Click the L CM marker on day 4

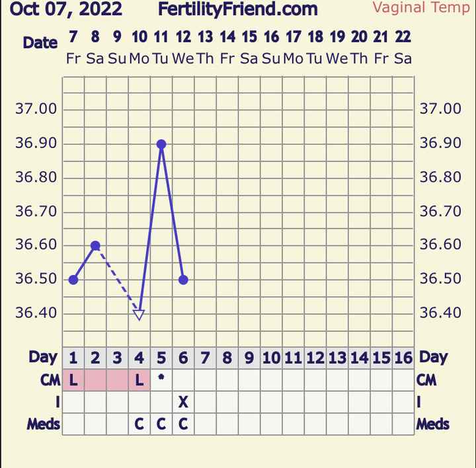(x=139, y=380)
